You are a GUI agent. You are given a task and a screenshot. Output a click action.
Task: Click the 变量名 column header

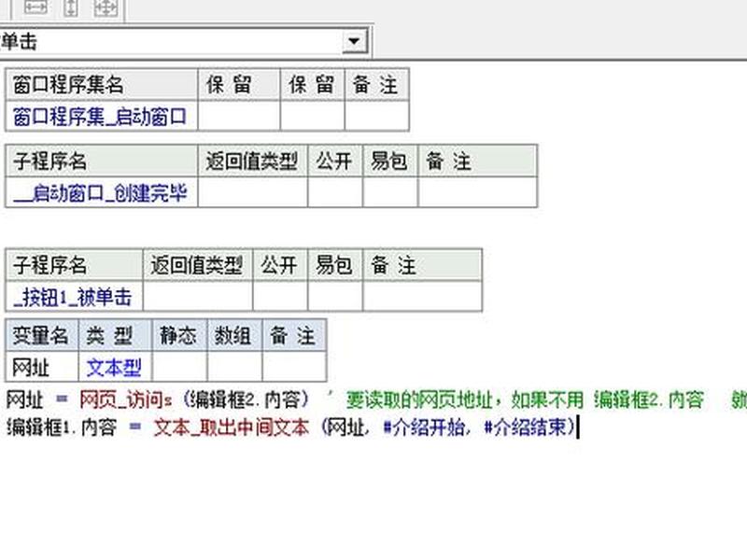(x=42, y=335)
